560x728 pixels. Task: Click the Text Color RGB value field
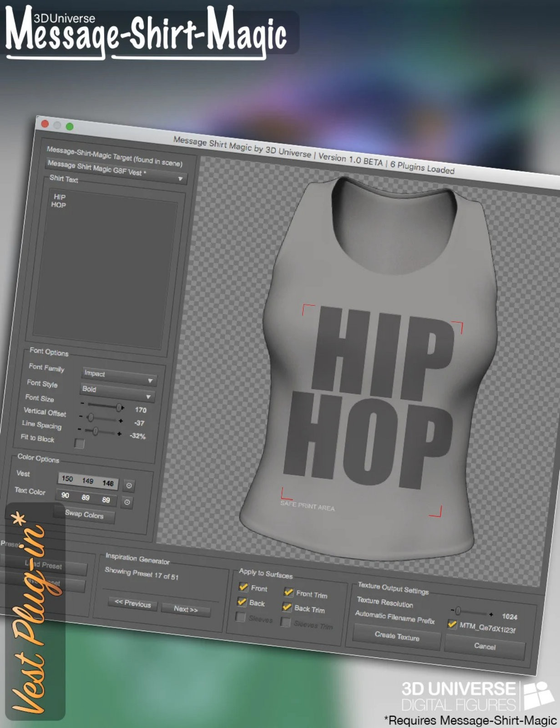pyautogui.click(x=86, y=498)
